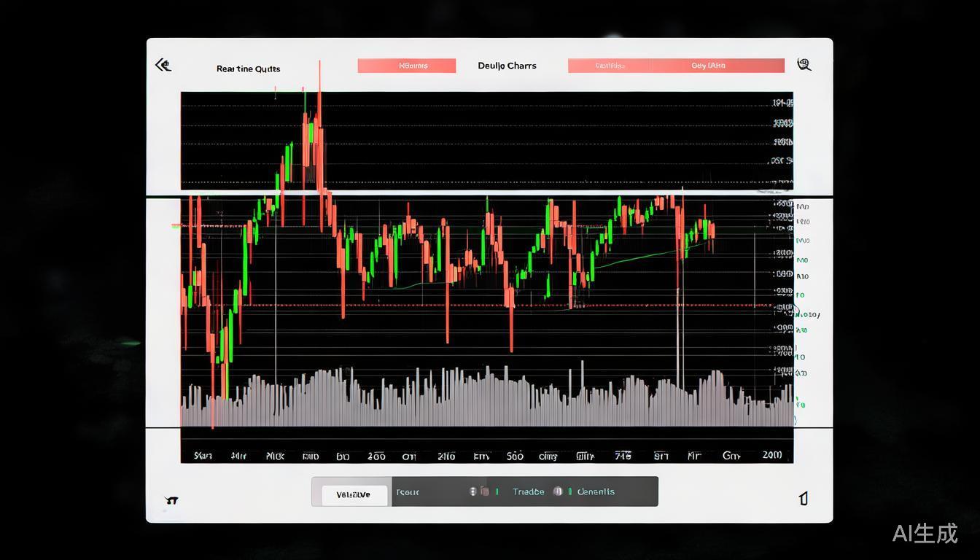This screenshot has width=980, height=560.
Task: Click the tallest red candlestick at chart peak
Action: pos(319,131)
